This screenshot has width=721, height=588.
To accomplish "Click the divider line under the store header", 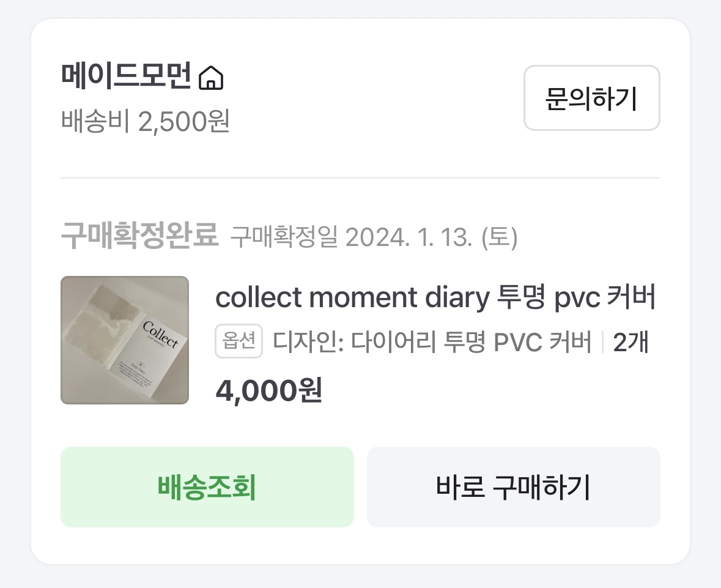I will click(x=360, y=177).
